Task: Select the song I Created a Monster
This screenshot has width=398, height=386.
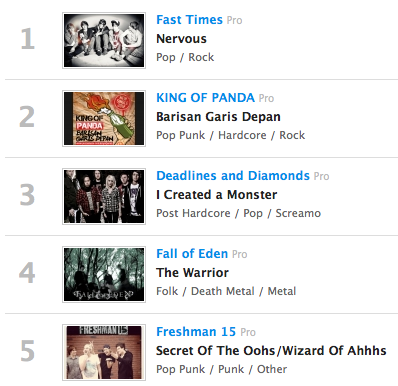Action: (x=217, y=195)
